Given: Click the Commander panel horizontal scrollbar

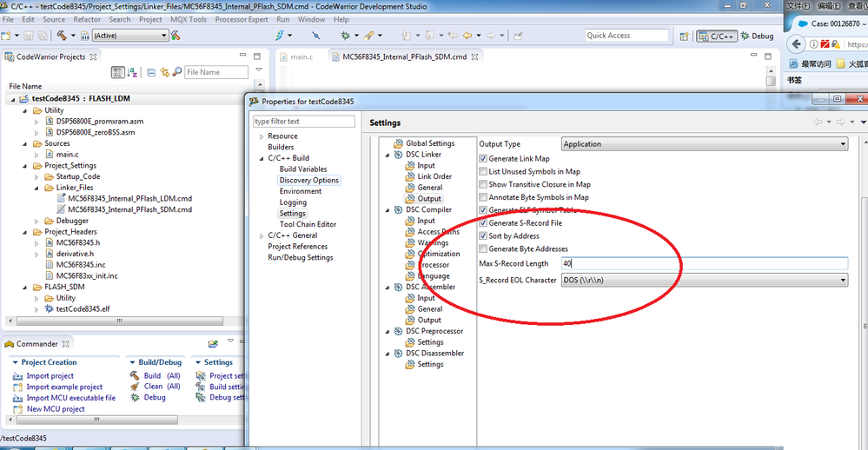Looking at the screenshot, I should (x=96, y=420).
